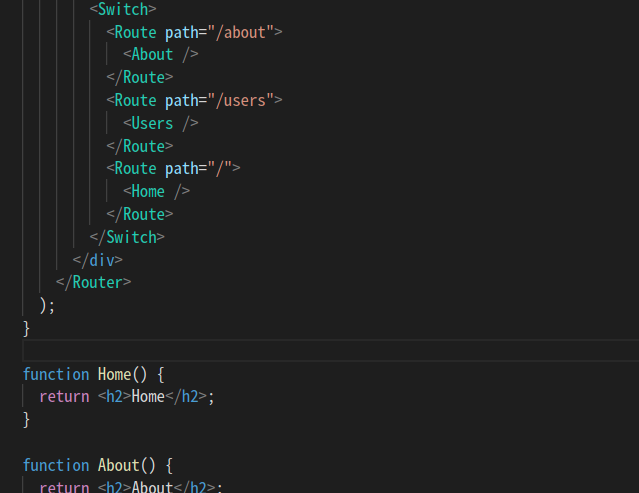Click the Route path="/about" line

194,32
